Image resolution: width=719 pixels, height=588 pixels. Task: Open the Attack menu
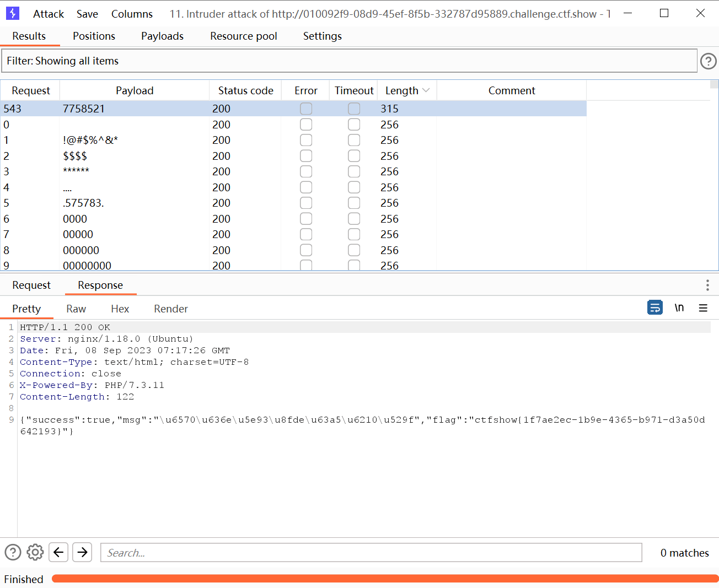[49, 14]
